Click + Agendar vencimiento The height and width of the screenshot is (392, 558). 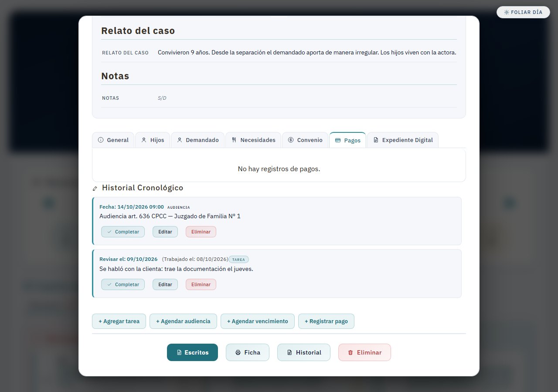[x=258, y=321]
